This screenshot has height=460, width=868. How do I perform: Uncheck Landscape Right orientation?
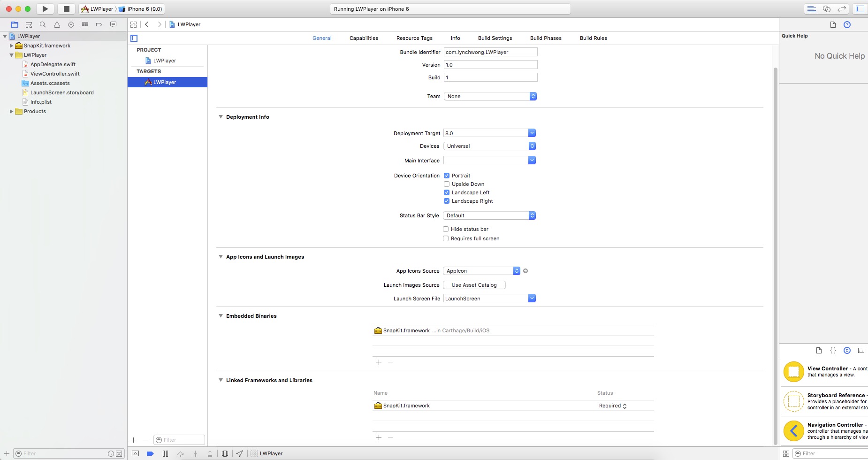[x=447, y=201]
